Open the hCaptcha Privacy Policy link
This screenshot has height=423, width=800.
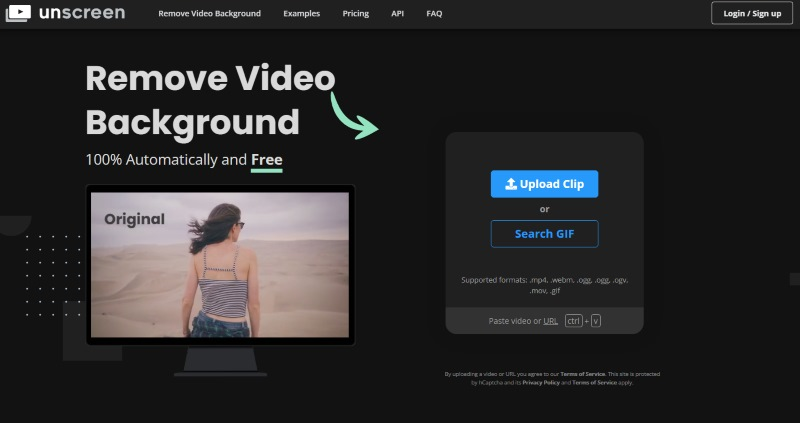(541, 383)
